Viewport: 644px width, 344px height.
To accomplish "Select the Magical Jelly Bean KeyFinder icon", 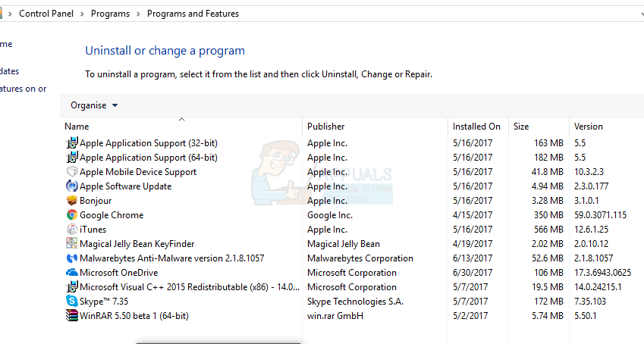I will click(x=72, y=244).
